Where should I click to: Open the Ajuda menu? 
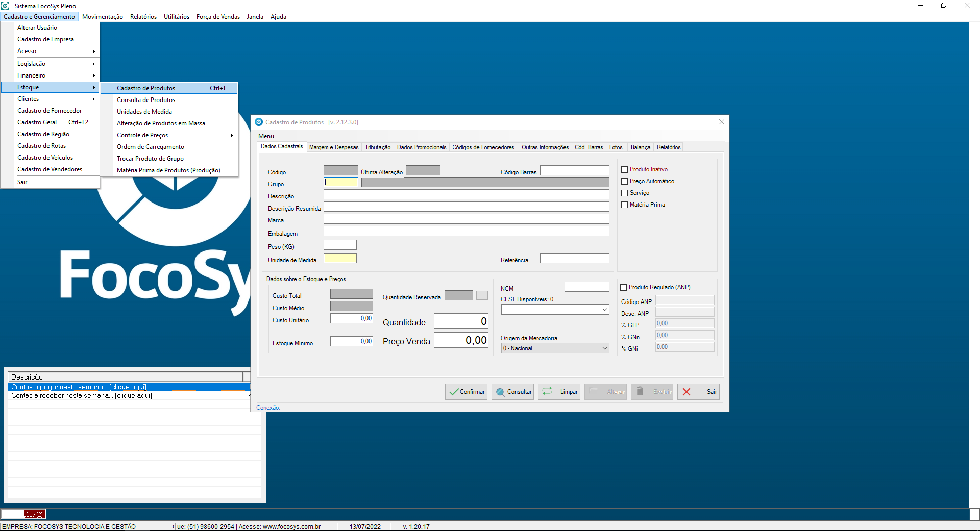278,17
